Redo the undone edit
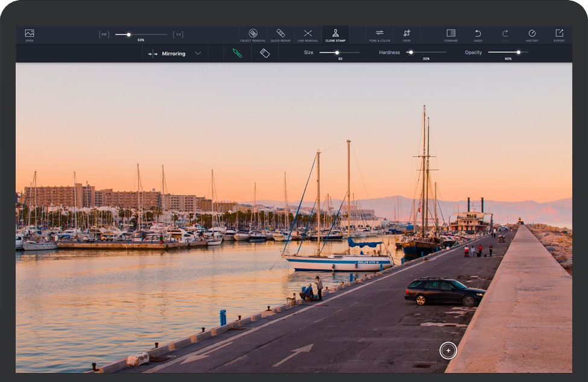This screenshot has height=382, width=588. [505, 34]
